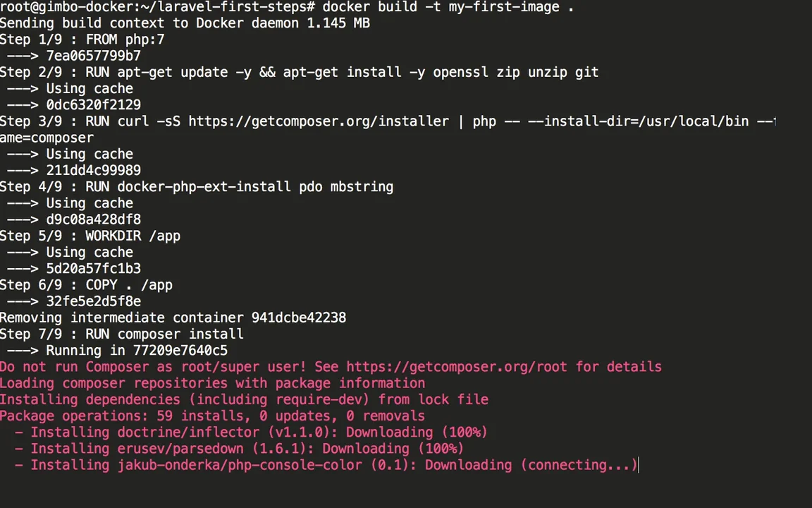812x508 pixels.
Task: Click the running container ID 77209e7640c5
Action: (x=180, y=351)
